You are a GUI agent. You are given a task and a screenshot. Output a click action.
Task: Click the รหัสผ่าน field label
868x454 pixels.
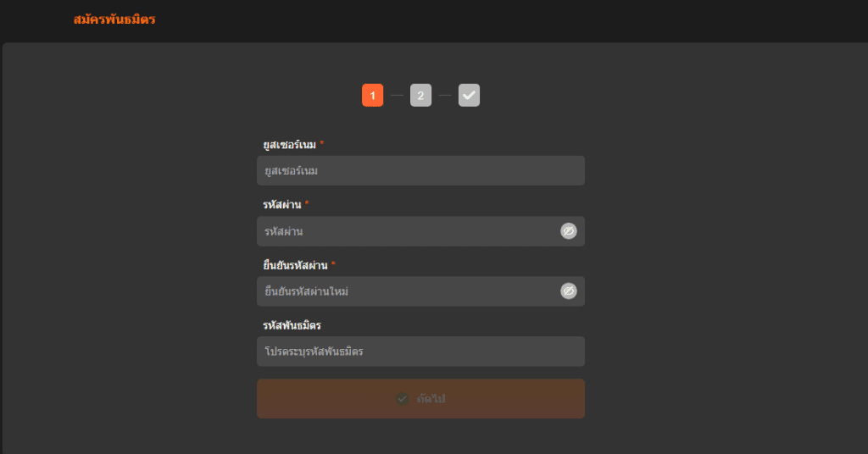281,205
